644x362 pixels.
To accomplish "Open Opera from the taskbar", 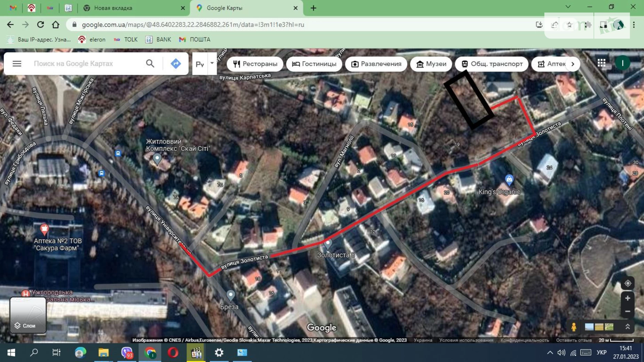I will tap(173, 353).
